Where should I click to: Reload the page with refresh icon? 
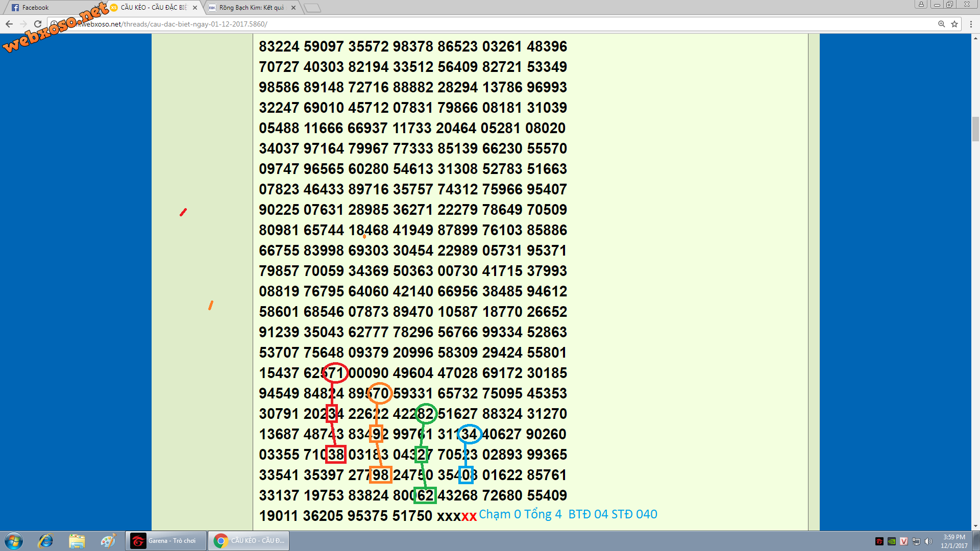pos(38,24)
